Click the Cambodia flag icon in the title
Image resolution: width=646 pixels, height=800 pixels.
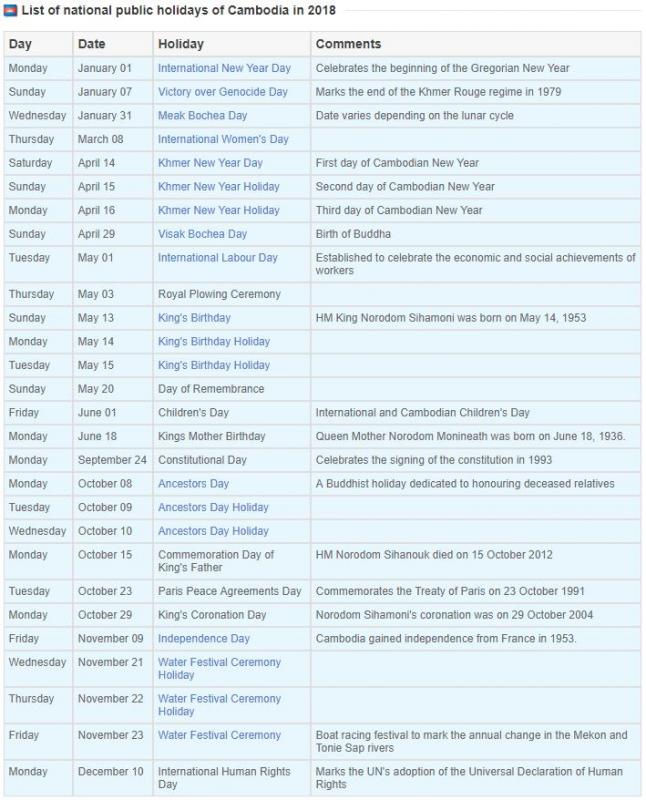click(x=10, y=10)
